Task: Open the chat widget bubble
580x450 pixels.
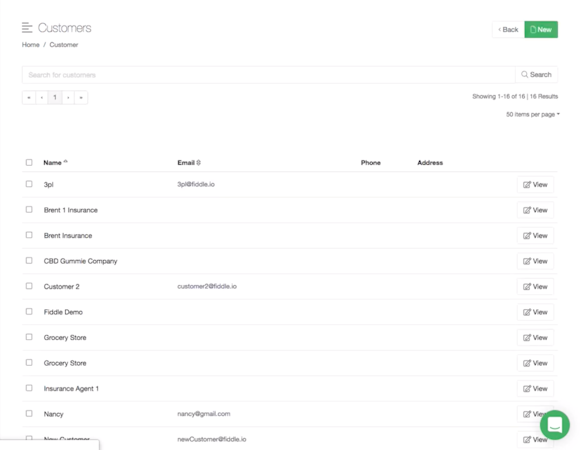Action: 554,425
